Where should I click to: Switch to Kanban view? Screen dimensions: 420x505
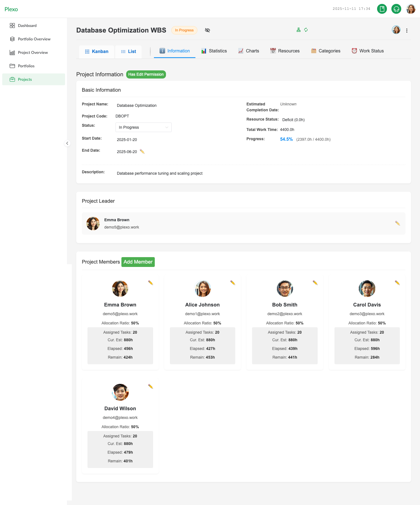coord(96,52)
